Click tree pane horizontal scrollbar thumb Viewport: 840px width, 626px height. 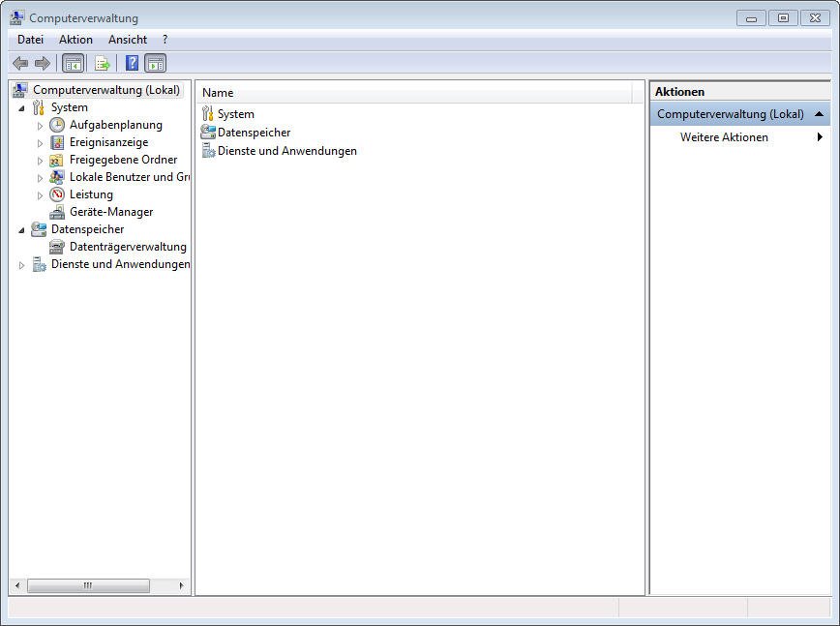click(x=88, y=585)
